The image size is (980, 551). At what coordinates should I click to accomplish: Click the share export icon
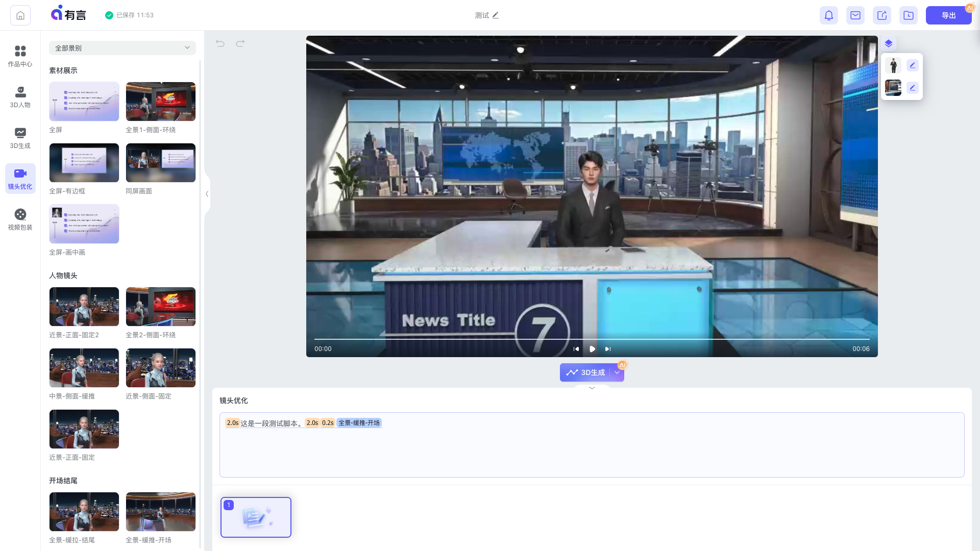click(x=882, y=15)
